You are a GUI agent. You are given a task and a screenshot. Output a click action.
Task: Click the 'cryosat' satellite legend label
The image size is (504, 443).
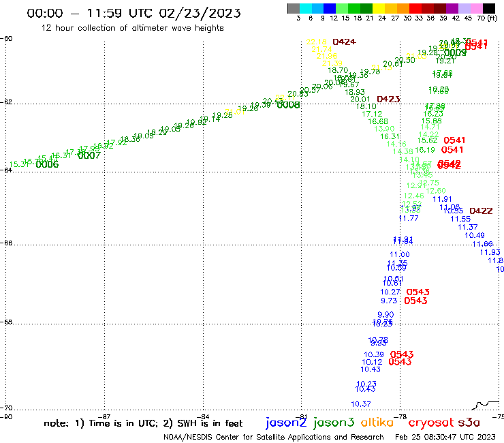pos(431,423)
